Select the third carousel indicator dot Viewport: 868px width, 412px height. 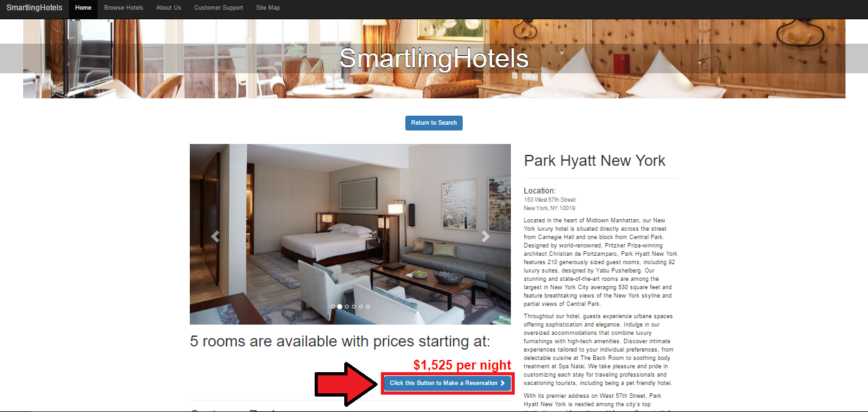(347, 307)
